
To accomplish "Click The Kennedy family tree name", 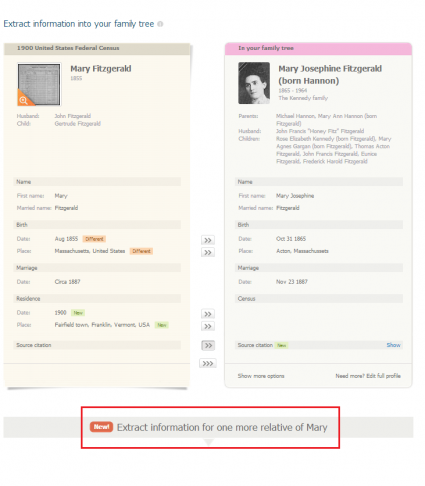I will click(303, 98).
